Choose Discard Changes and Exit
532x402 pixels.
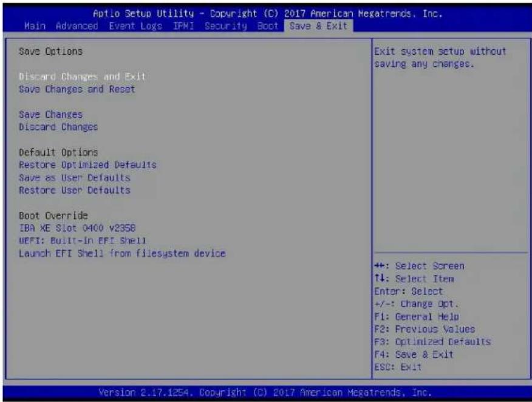[82, 77]
